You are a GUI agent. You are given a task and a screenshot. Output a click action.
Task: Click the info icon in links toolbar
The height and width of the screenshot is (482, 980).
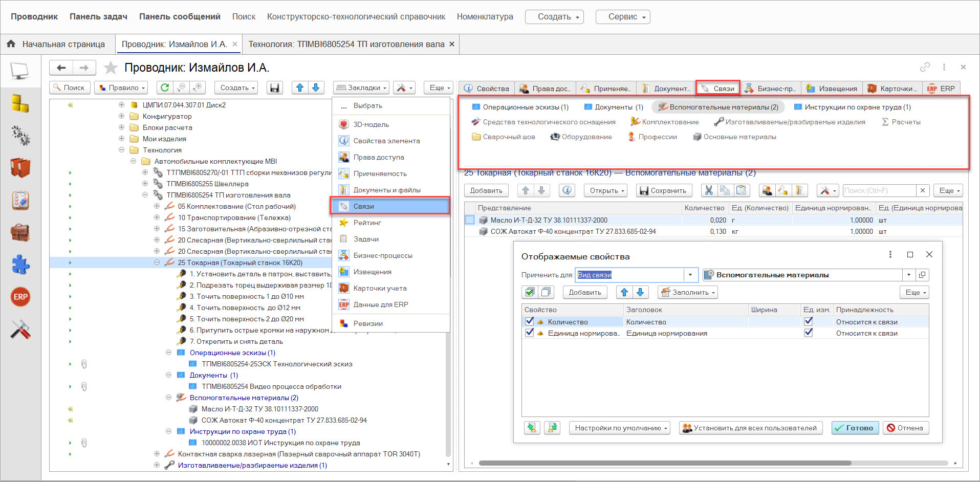click(x=567, y=190)
